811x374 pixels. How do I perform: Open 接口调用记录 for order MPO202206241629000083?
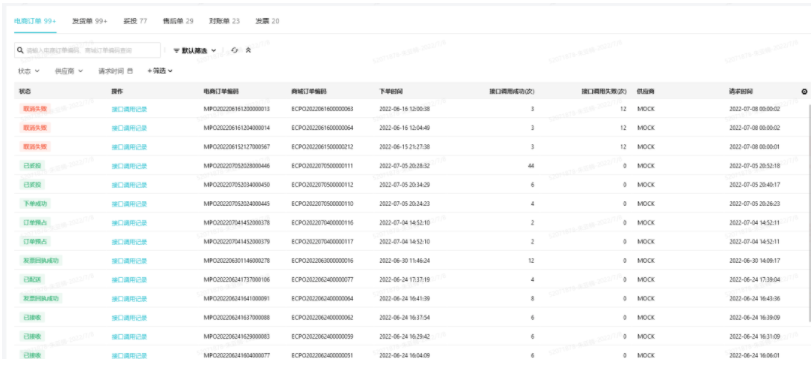pos(129,337)
